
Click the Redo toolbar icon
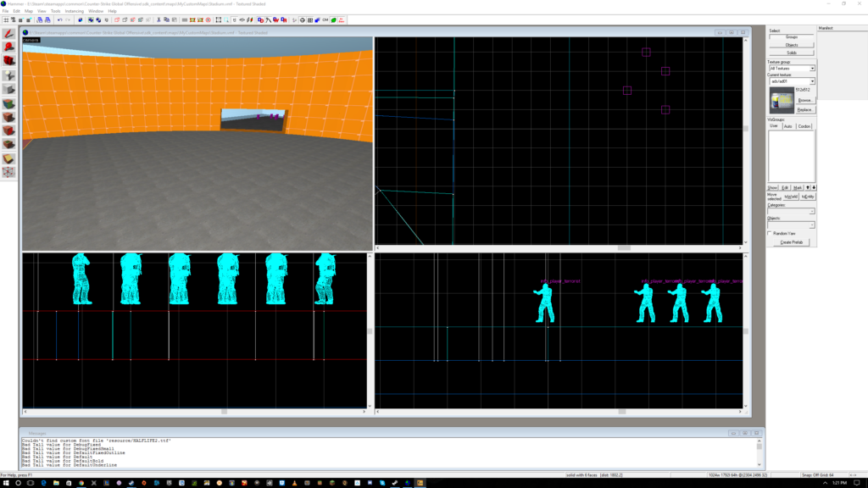68,20
